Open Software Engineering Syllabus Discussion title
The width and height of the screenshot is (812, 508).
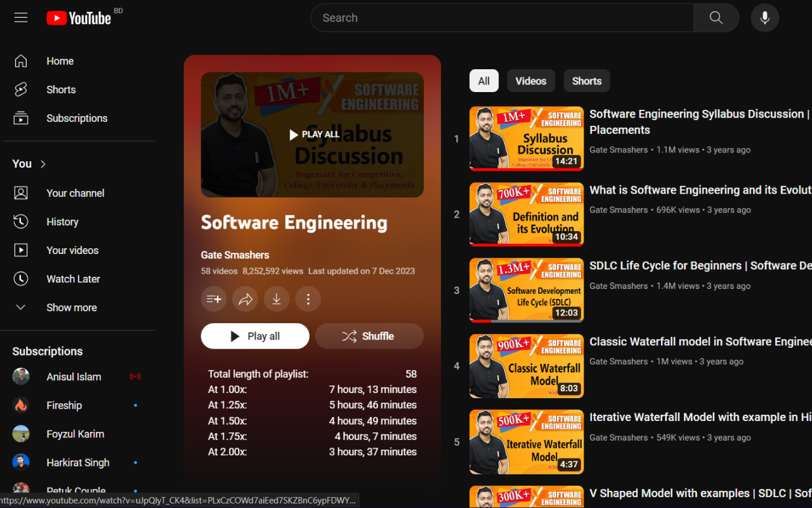(700, 122)
